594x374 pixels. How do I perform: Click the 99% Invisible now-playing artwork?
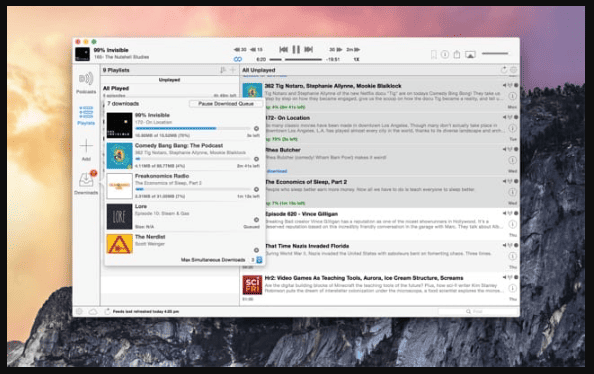82,54
